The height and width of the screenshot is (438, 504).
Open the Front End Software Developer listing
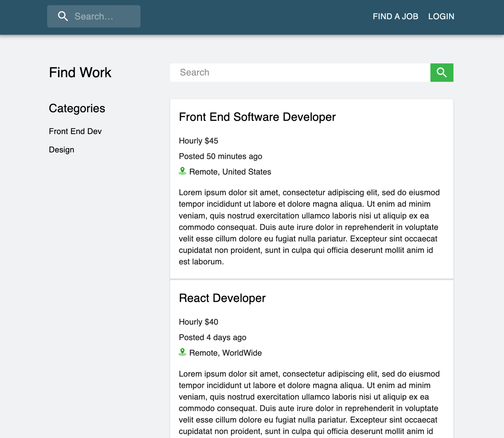pos(257,117)
